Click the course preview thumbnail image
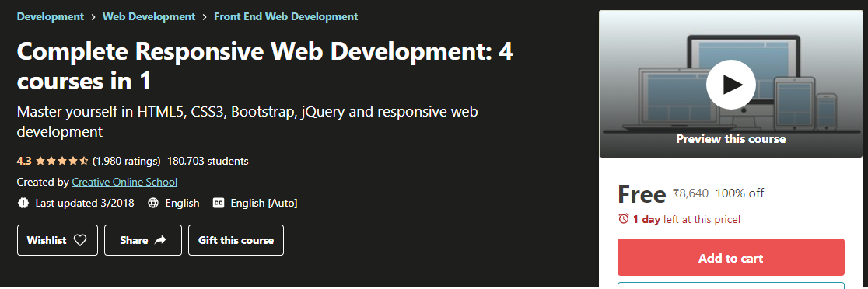Screen dimensions: 868x289 pos(730,84)
